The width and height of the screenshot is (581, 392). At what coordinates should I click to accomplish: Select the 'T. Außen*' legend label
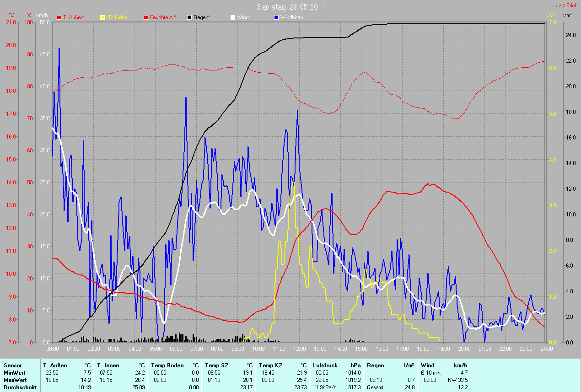point(74,17)
